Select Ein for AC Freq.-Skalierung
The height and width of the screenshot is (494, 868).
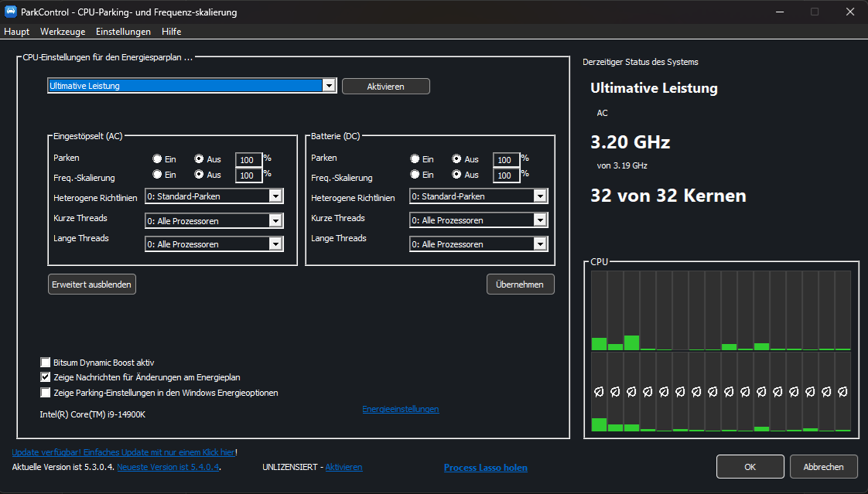click(157, 174)
